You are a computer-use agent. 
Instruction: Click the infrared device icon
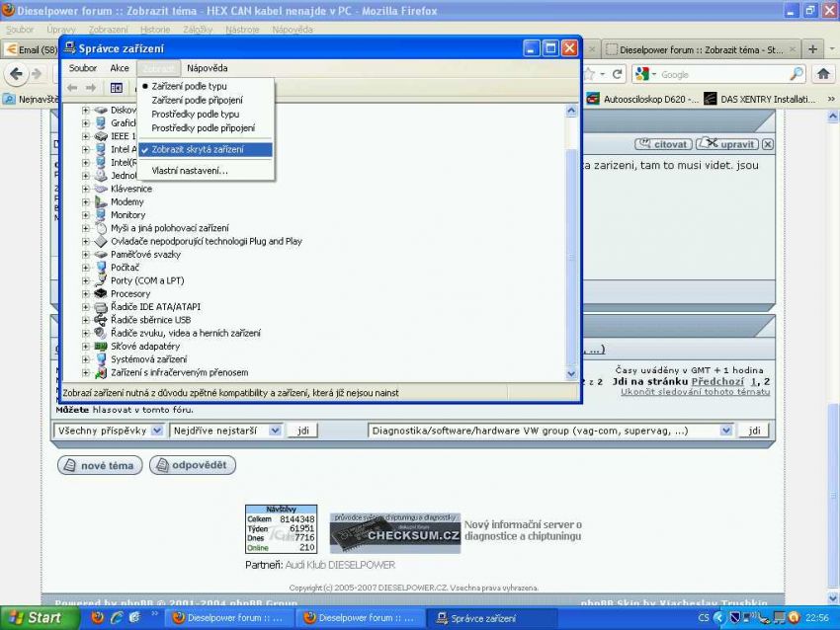coord(101,372)
